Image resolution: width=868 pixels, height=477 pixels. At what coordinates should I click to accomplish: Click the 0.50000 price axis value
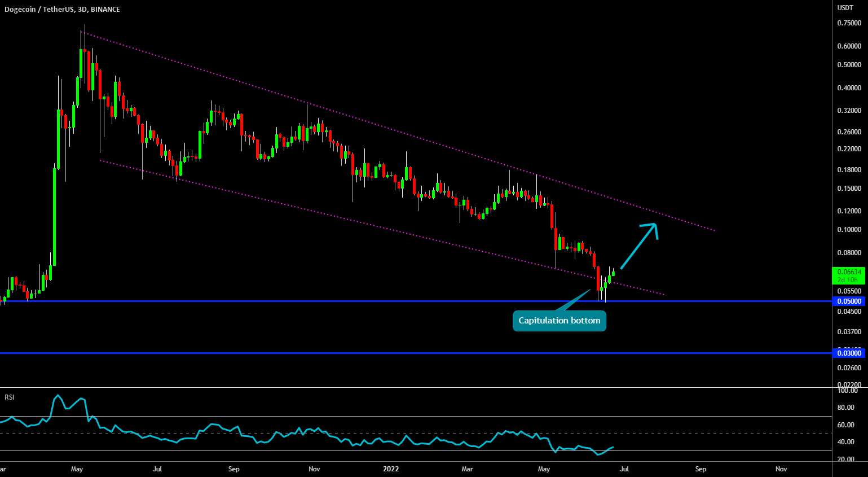(849, 65)
